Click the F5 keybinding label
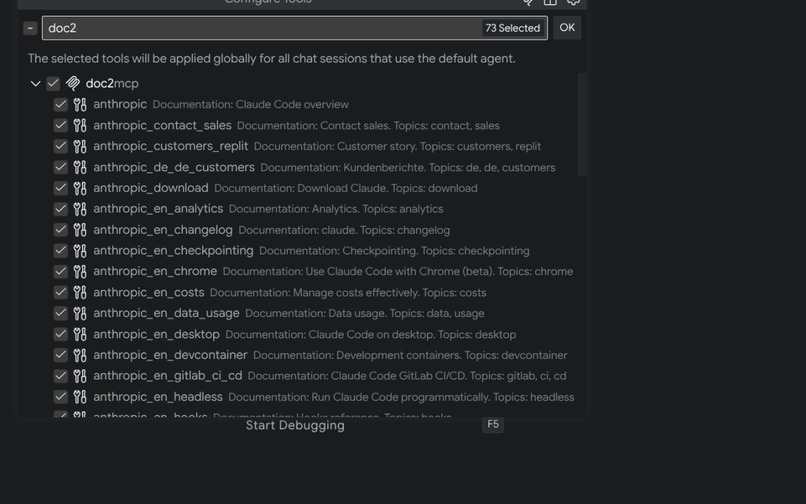This screenshot has width=806, height=504. click(493, 424)
